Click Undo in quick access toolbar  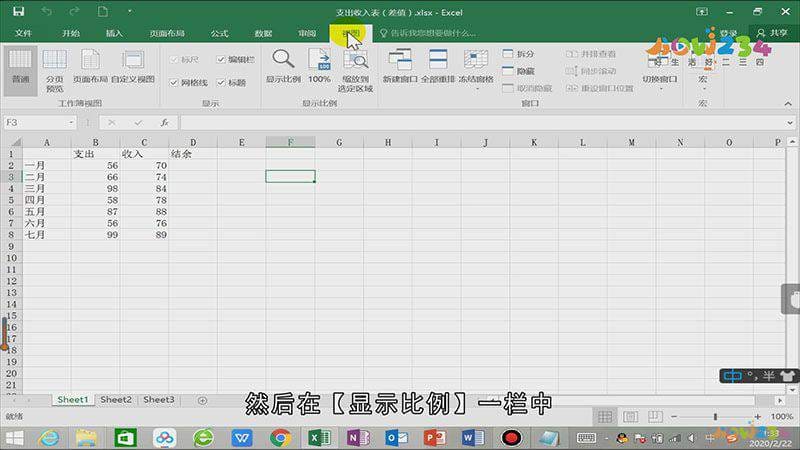point(46,11)
